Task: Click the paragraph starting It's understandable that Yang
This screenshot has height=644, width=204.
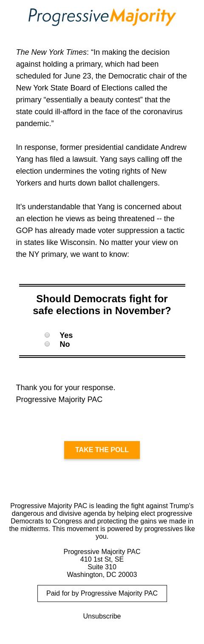Action: pos(100,231)
